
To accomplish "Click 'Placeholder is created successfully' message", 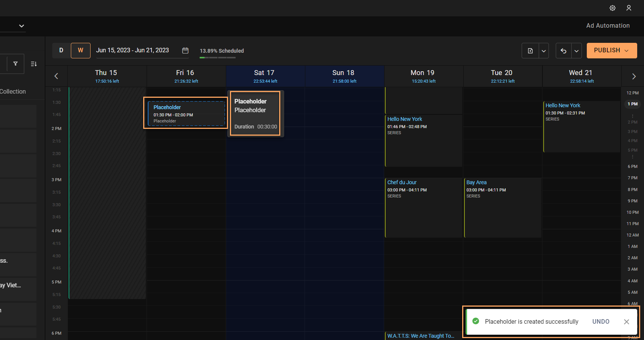I will coord(531,321).
